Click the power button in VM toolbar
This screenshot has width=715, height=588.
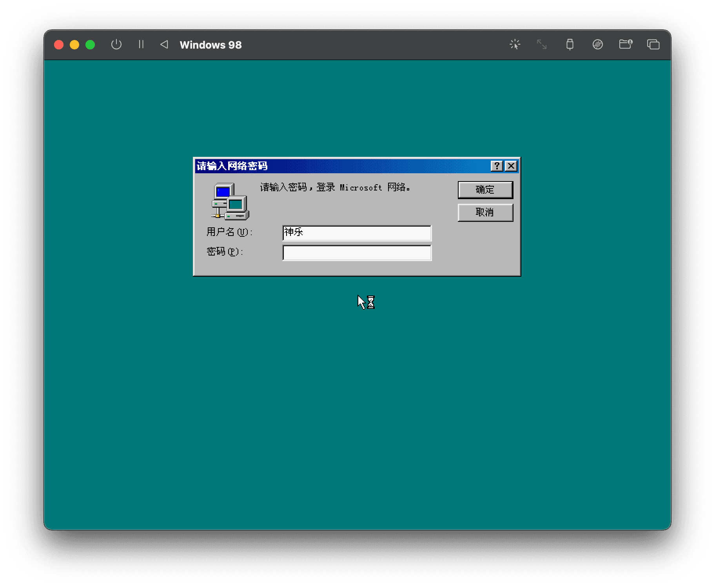point(116,45)
